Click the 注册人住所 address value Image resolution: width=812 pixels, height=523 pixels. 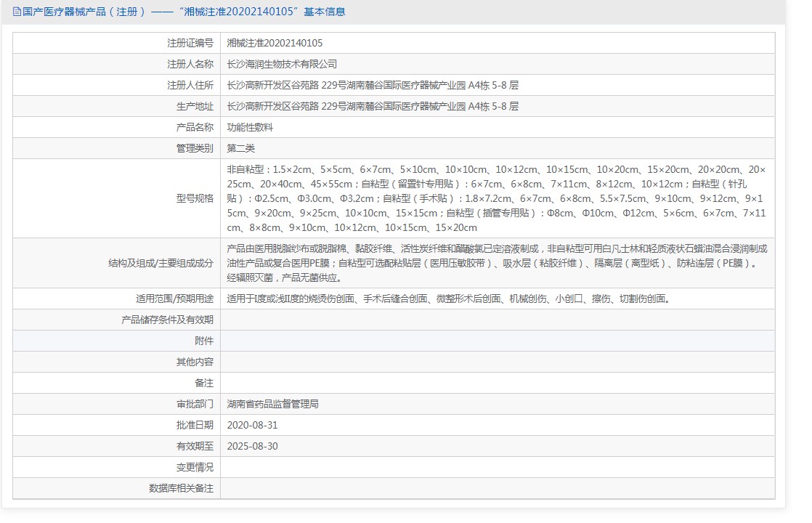click(x=373, y=85)
